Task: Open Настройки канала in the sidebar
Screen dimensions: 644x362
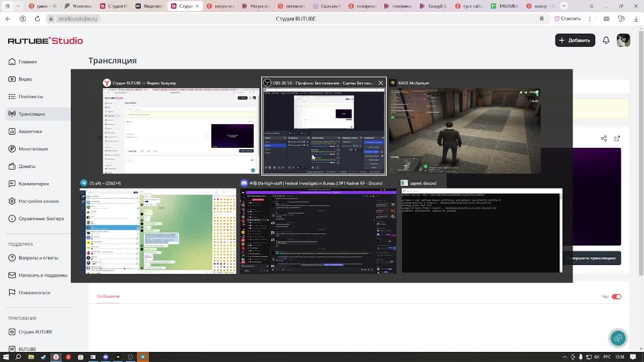Action: [33, 201]
